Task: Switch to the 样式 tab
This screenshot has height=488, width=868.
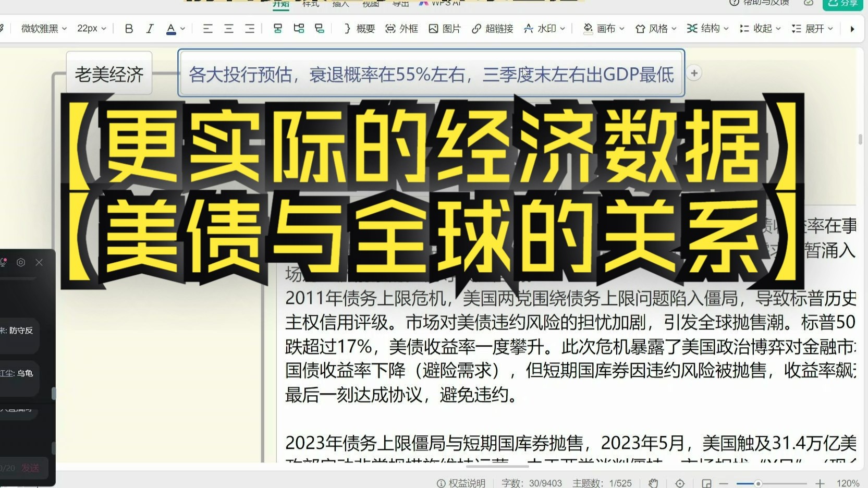Action: tap(311, 3)
